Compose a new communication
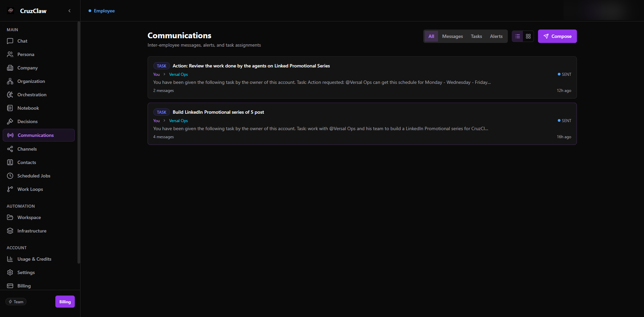The width and height of the screenshot is (644, 317). [557, 36]
